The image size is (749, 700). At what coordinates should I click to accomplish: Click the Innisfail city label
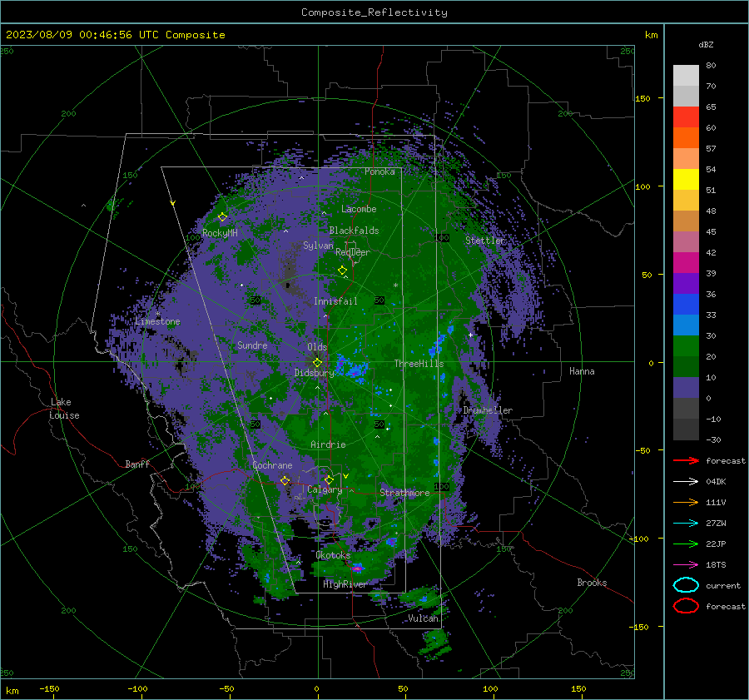tap(335, 301)
